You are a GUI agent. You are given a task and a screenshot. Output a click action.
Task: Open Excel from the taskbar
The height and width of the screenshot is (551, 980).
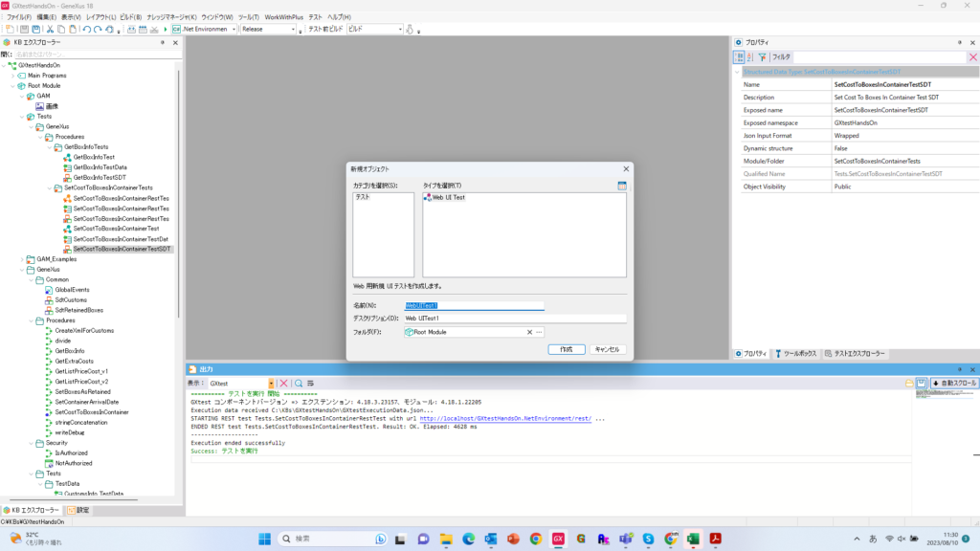click(x=693, y=539)
